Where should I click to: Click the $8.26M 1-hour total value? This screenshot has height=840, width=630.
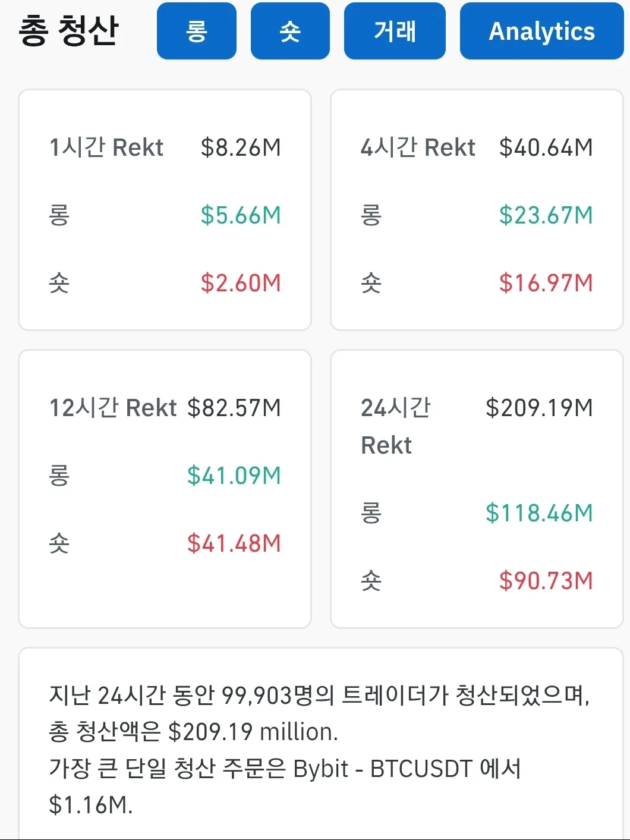click(x=241, y=147)
